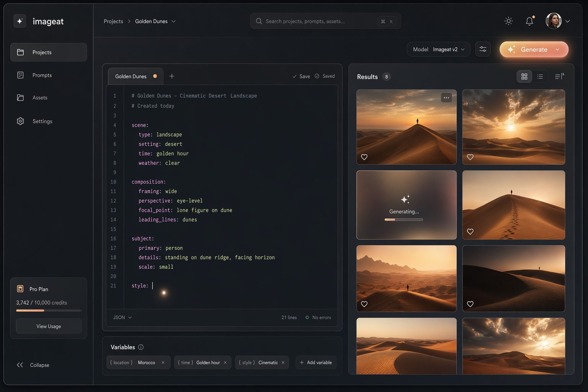Viewport: 588px width, 392px height.
Task: Favorite the first desert image with heart icon
Action: (x=364, y=157)
